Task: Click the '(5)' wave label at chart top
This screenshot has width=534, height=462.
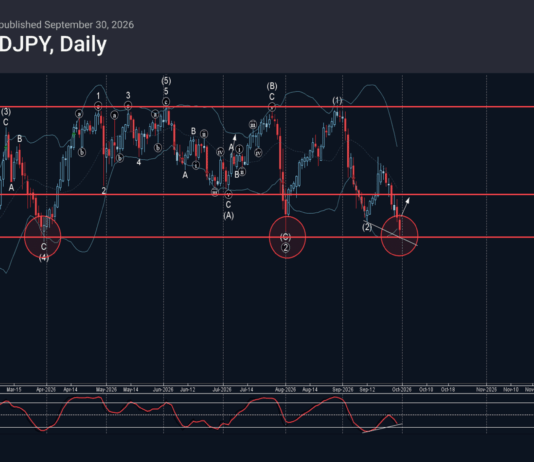Action: tap(166, 81)
